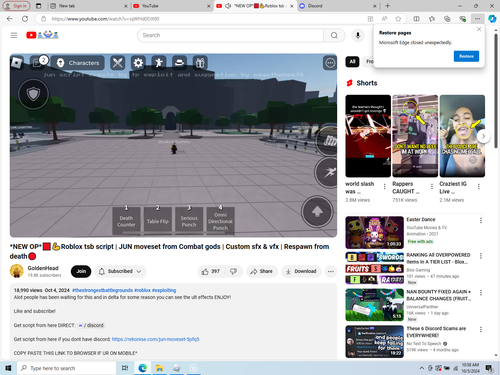
Task: Expand the Subscribed notification dropdown
Action: [120, 271]
